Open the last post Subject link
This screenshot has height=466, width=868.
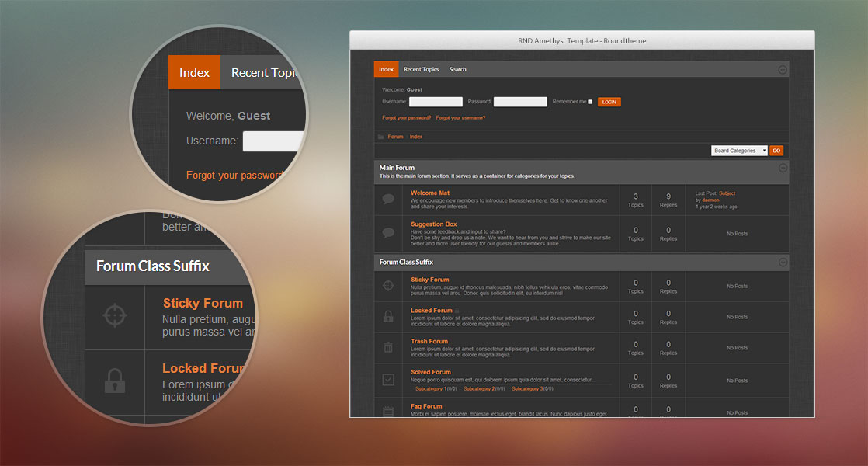pos(727,193)
